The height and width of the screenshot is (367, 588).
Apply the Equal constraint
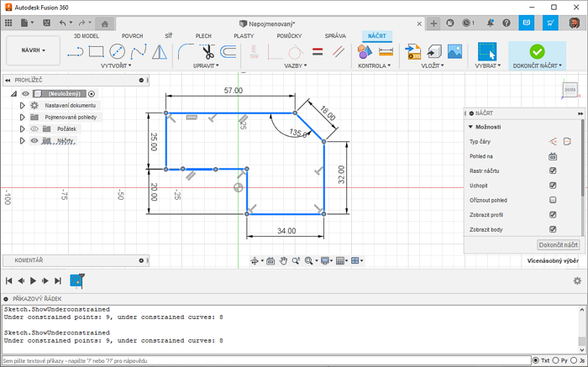[x=318, y=51]
